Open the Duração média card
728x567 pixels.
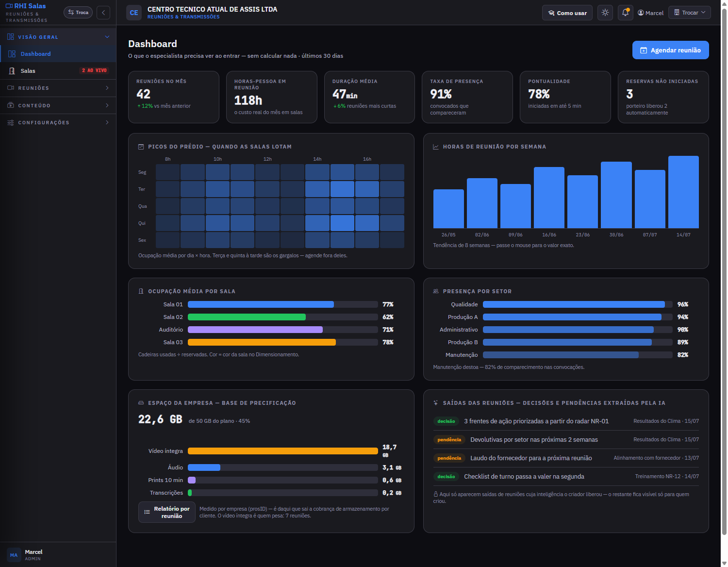[369, 97]
